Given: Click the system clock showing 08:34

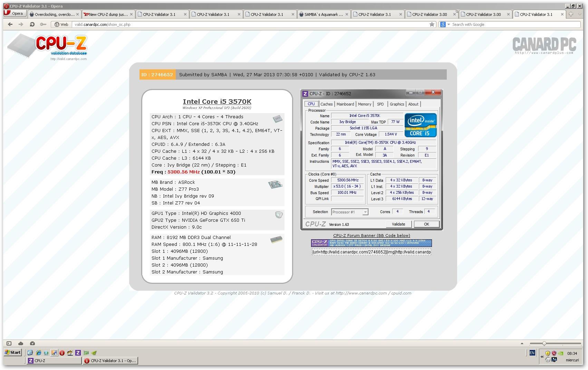Looking at the screenshot, I should point(572,353).
